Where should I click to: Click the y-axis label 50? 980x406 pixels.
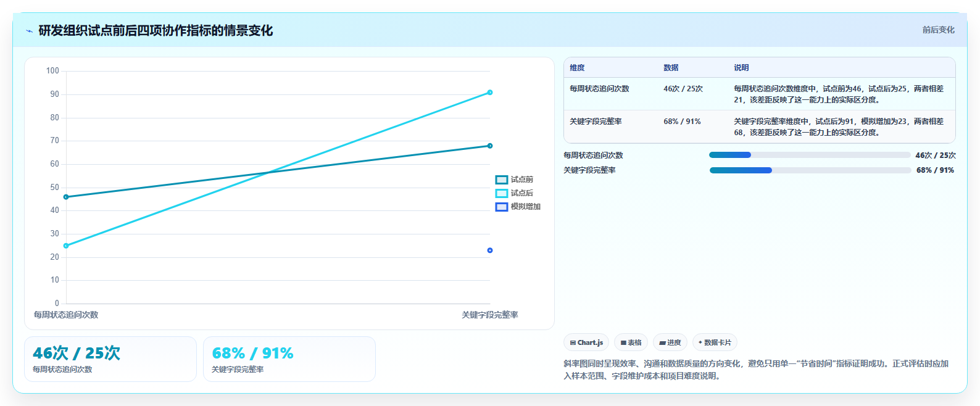(x=54, y=188)
